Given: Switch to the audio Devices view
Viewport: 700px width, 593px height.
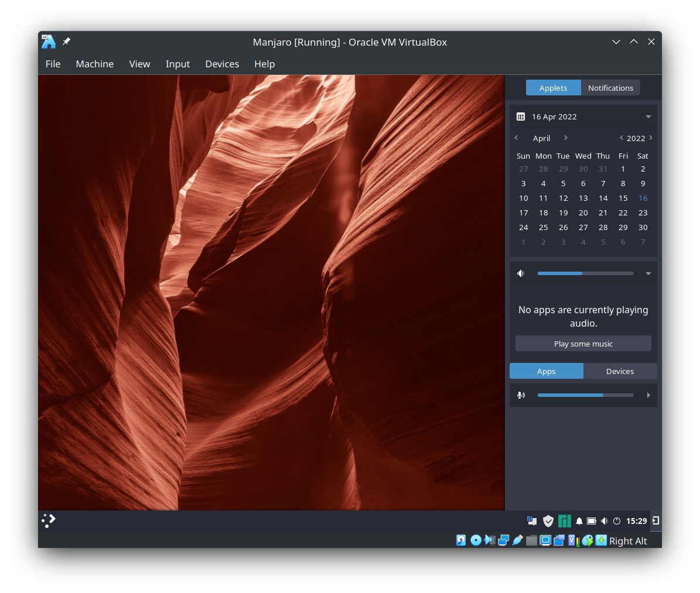Looking at the screenshot, I should (620, 371).
